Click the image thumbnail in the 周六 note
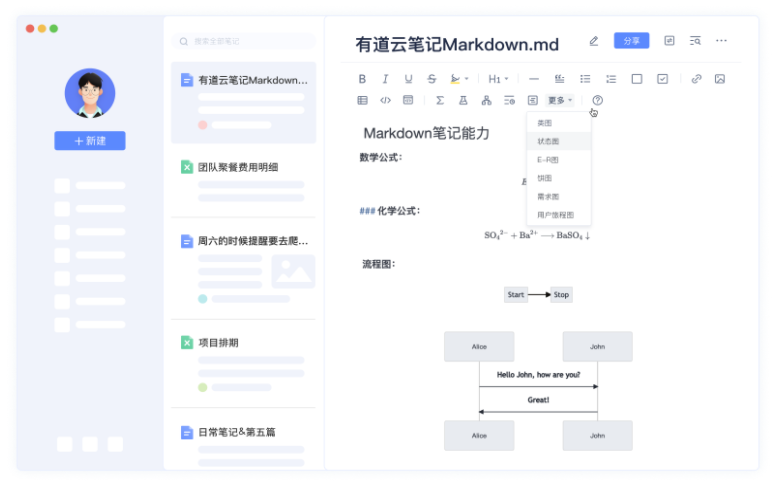The image size is (774, 484). coord(293,271)
